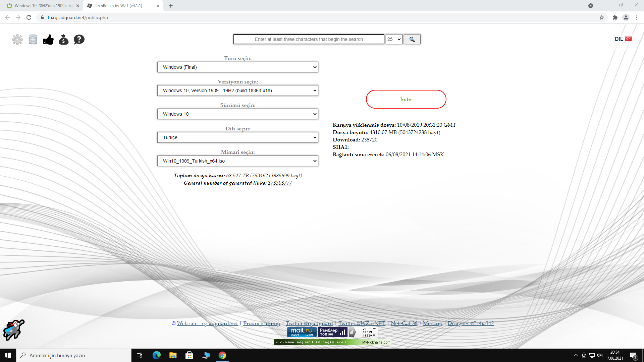Open Microsoft Store from taskbar
644x362 pixels.
190,355
